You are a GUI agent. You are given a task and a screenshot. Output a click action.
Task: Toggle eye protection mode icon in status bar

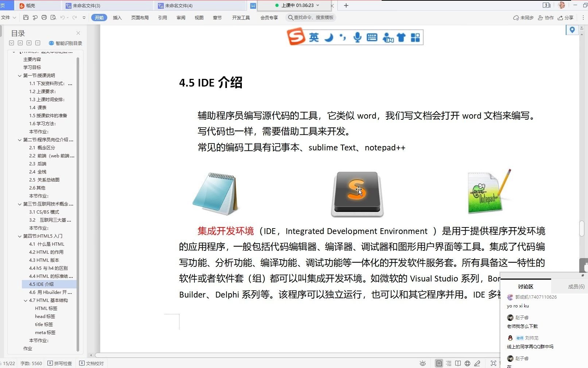(422, 363)
